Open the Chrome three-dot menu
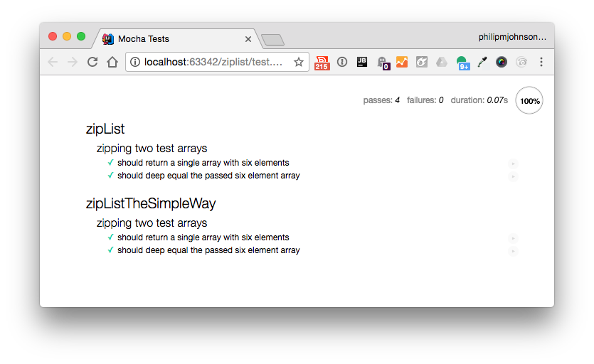 [x=541, y=62]
